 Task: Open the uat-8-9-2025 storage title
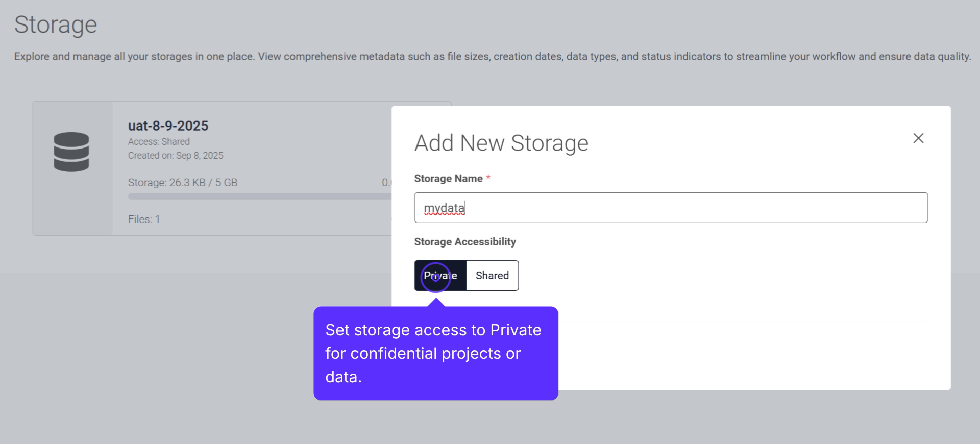tap(168, 126)
